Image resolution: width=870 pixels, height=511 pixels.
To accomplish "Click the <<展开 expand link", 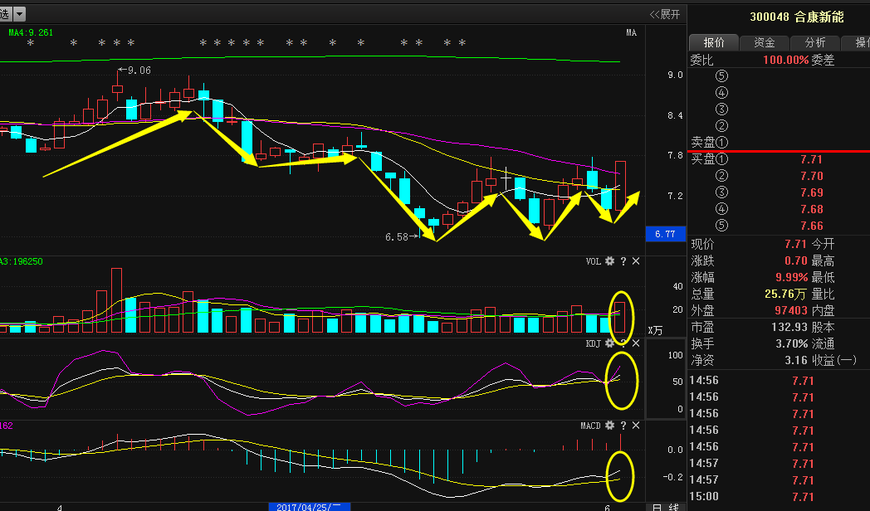I will 665,14.
